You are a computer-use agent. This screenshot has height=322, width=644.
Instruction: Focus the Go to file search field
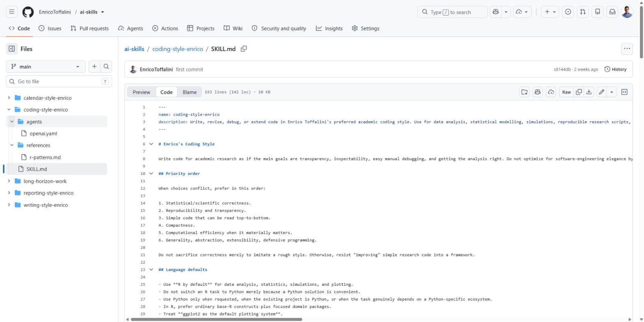pyautogui.click(x=59, y=81)
